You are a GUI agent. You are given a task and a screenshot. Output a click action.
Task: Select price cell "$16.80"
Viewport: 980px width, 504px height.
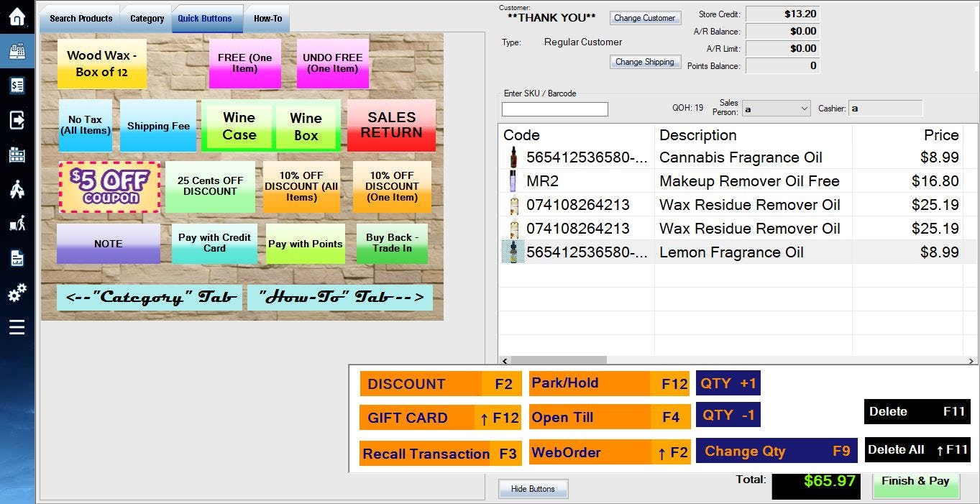[935, 181]
